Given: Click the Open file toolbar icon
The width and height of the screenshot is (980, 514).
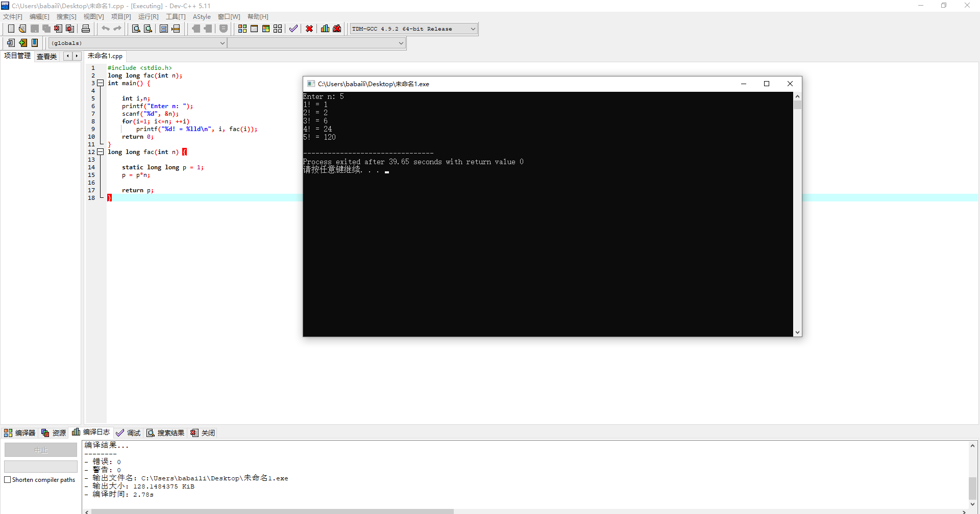Looking at the screenshot, I should [x=22, y=29].
